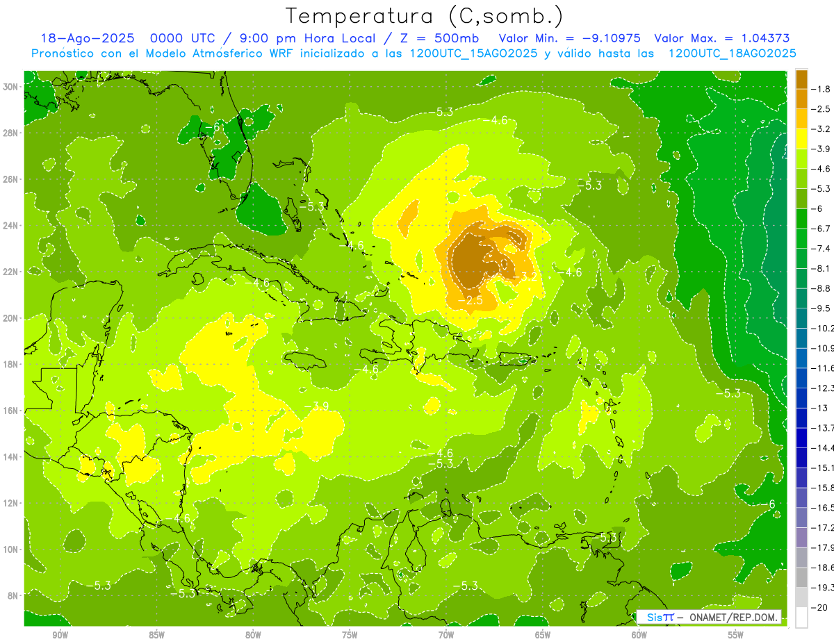Viewport: 834px width, 644px height.
Task: Click the "-13" legend label
Action: point(819,408)
